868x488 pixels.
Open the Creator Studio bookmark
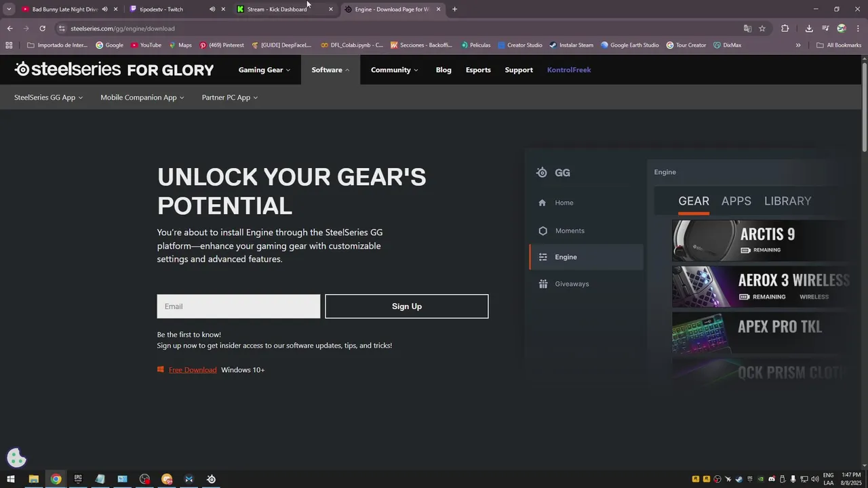click(519, 45)
